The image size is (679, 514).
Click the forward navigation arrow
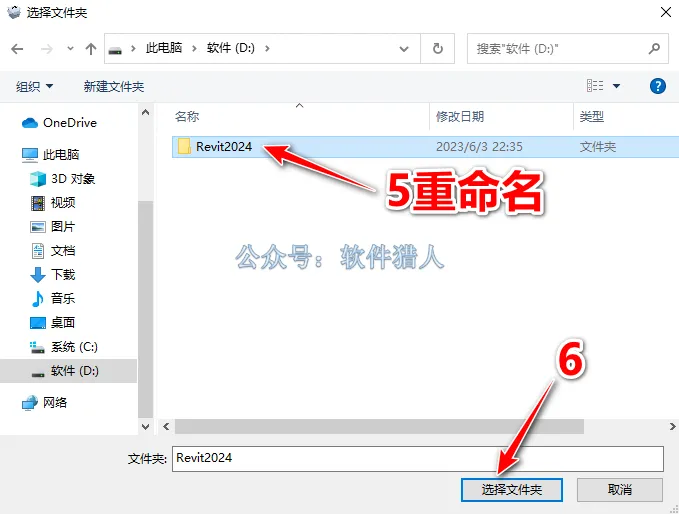click(x=46, y=49)
